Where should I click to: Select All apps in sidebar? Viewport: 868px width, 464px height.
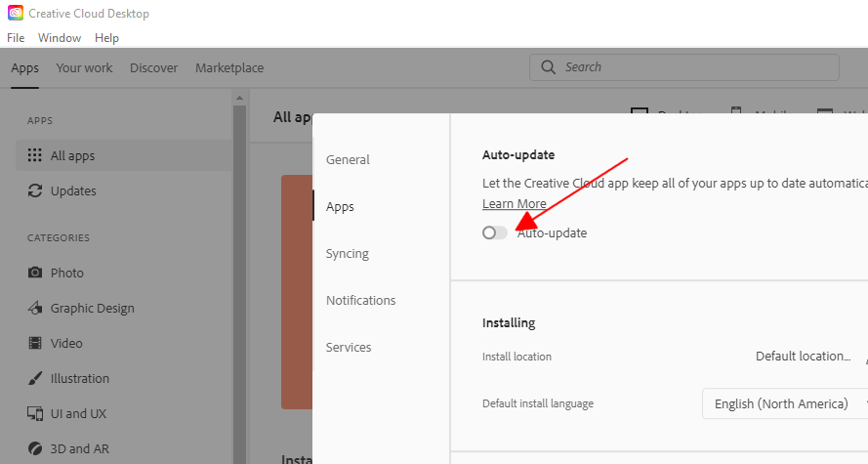[124, 155]
